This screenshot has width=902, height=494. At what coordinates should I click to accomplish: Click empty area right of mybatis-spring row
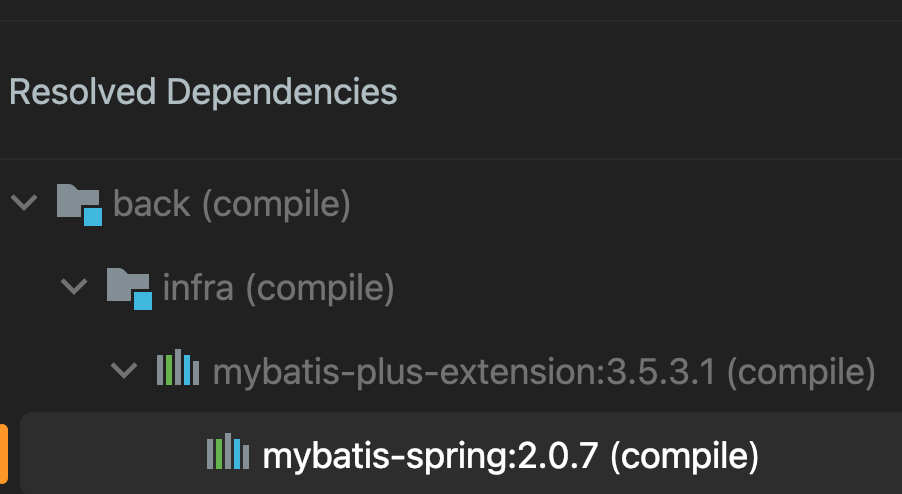[x=835, y=456]
